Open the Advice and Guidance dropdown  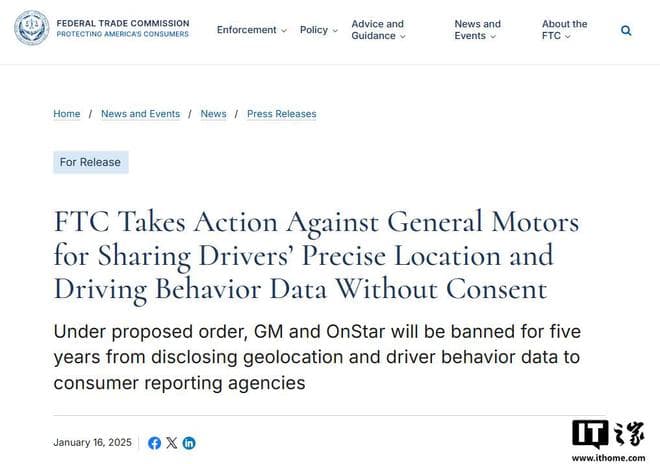[x=378, y=30]
